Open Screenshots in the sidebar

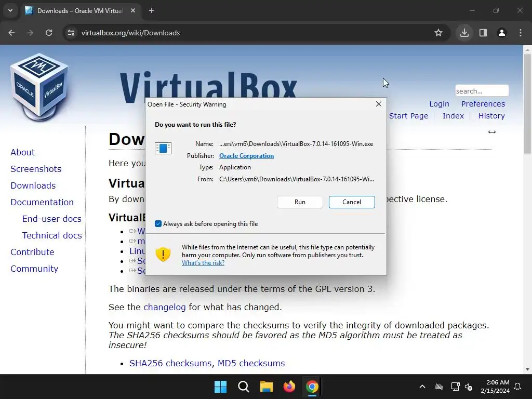point(36,169)
